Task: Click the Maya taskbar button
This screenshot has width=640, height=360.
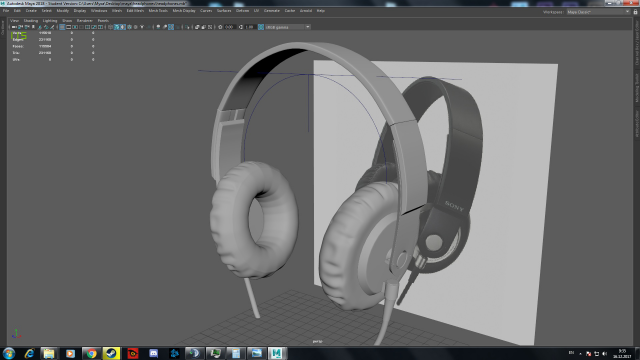Action: click(x=277, y=353)
